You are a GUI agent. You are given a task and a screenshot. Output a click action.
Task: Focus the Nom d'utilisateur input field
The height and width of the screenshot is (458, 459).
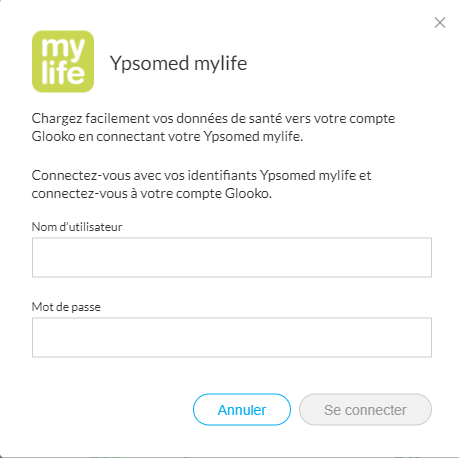click(232, 257)
